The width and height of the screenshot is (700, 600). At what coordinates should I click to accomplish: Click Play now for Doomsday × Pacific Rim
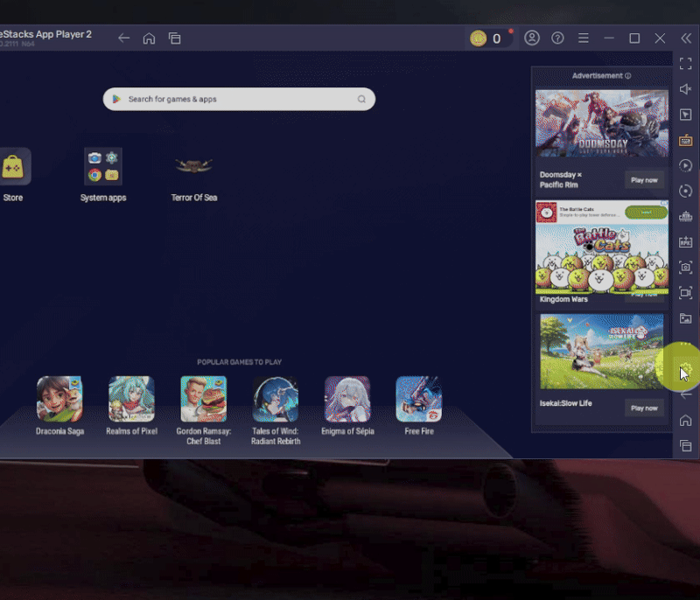[x=644, y=180]
